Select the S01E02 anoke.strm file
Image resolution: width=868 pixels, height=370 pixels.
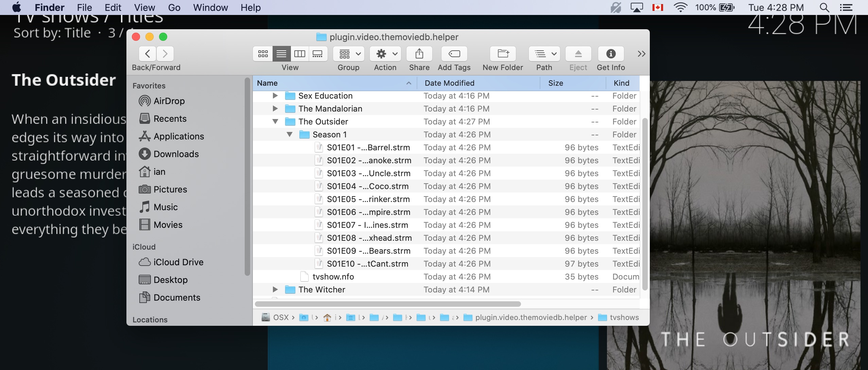click(446, 161)
